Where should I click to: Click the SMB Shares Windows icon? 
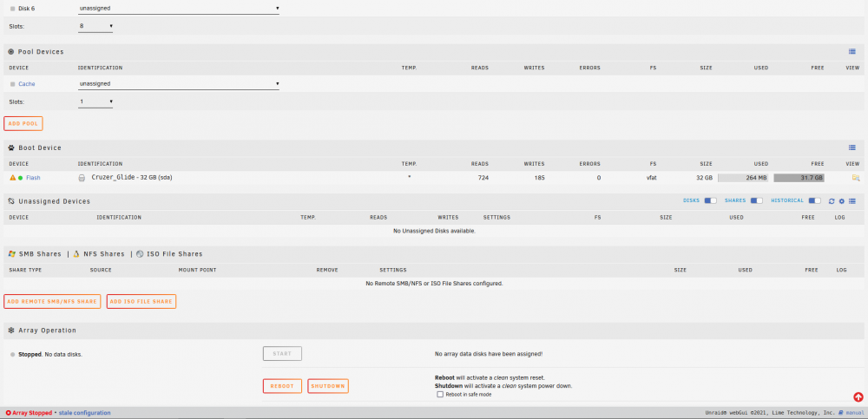11,254
